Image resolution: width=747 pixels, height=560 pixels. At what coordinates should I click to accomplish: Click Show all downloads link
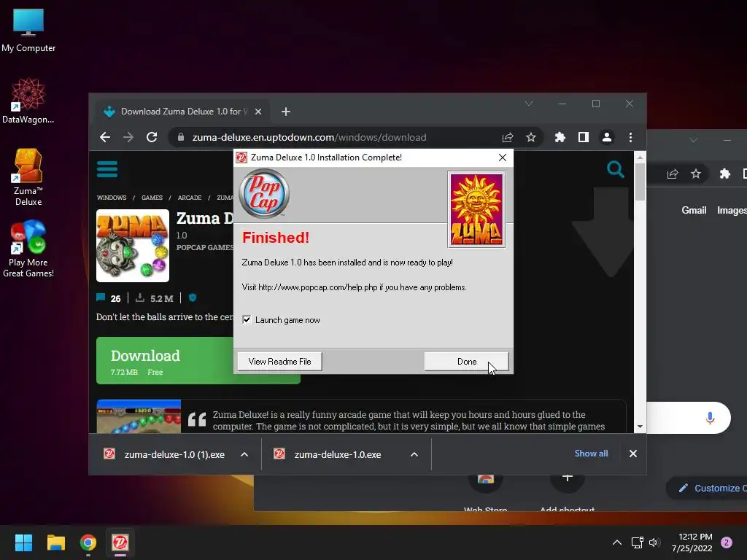tap(591, 454)
